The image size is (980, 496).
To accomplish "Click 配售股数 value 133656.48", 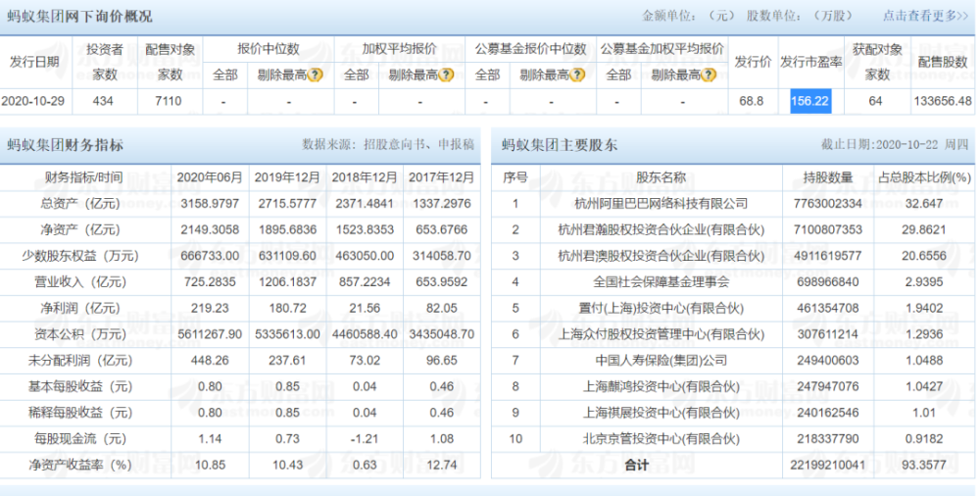I will tap(943, 101).
